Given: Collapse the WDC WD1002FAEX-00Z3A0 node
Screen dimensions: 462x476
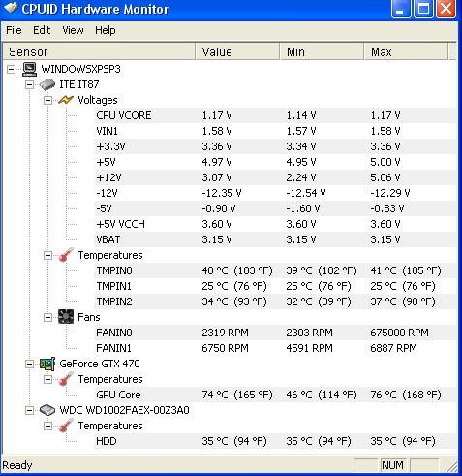Looking at the screenshot, I should point(29,410).
